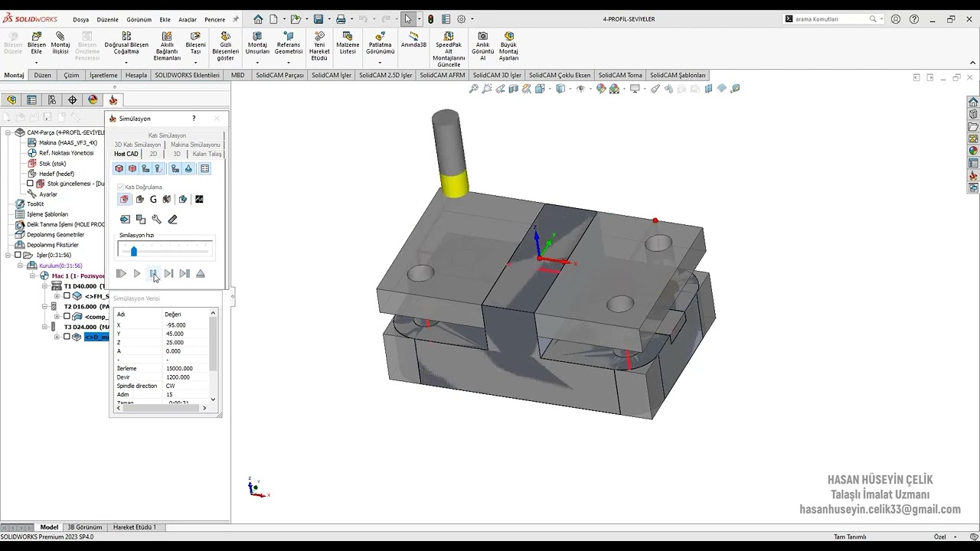Play the simulation
980x551 pixels.
coord(137,273)
